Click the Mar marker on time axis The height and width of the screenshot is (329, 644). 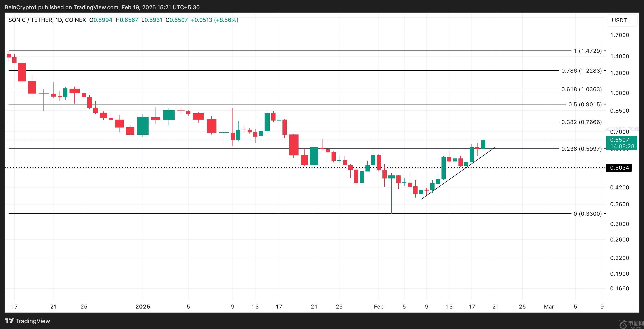pos(549,306)
